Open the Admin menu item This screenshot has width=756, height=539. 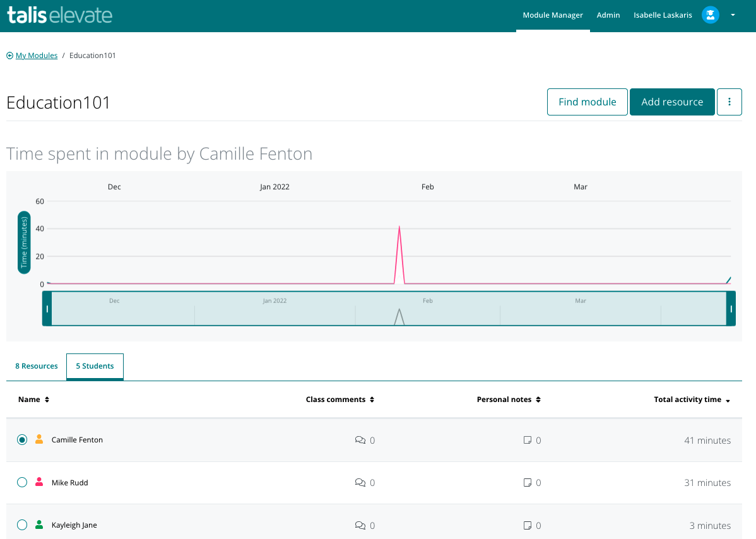(608, 15)
